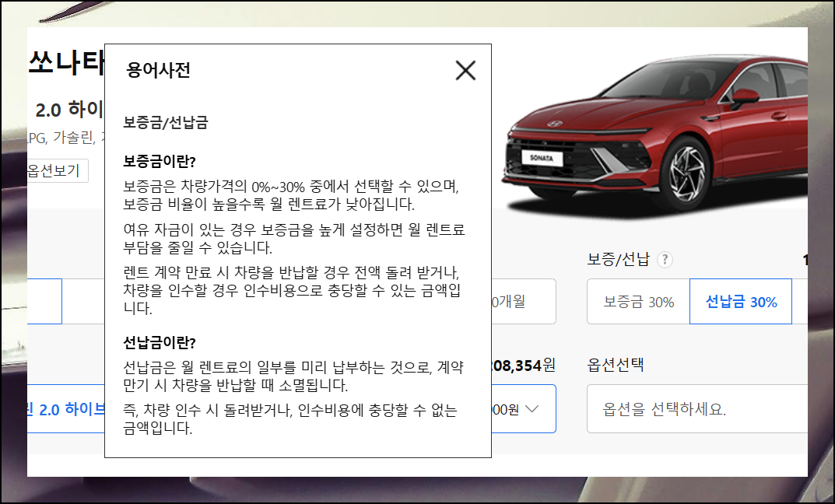Viewport: 835px width, 504px height.
Task: Click the 쏘나타 page title
Action: coord(66,63)
